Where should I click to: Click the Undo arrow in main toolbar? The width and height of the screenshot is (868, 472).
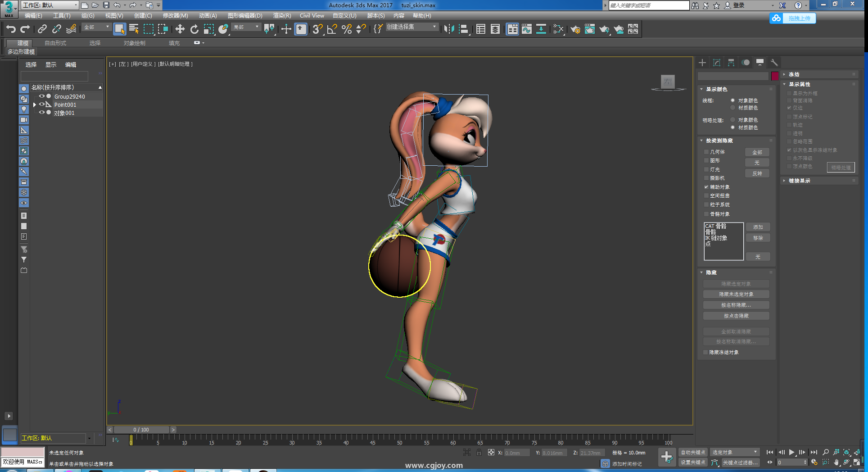pos(11,29)
